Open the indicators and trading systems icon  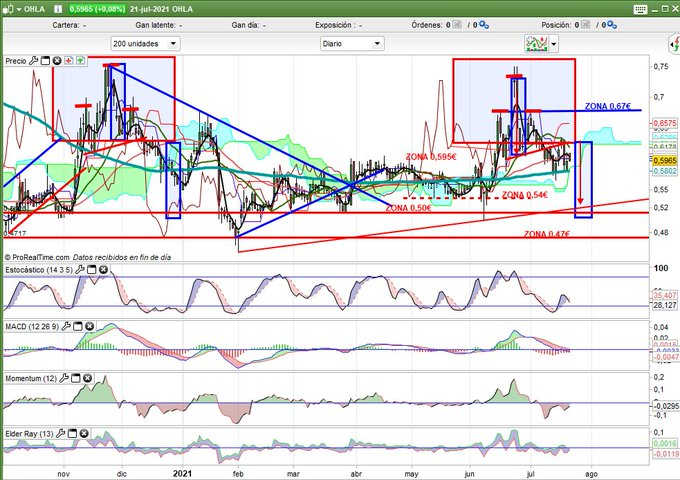pos(536,43)
